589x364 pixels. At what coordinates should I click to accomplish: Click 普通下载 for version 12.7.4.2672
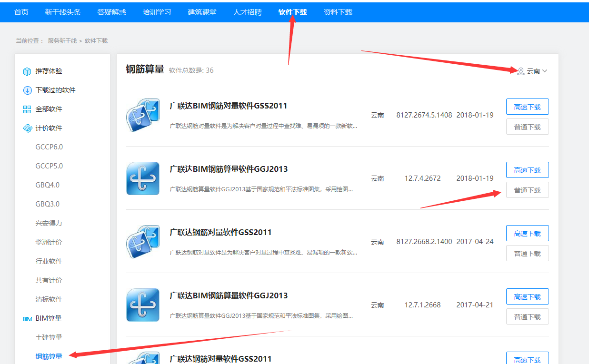(528, 190)
